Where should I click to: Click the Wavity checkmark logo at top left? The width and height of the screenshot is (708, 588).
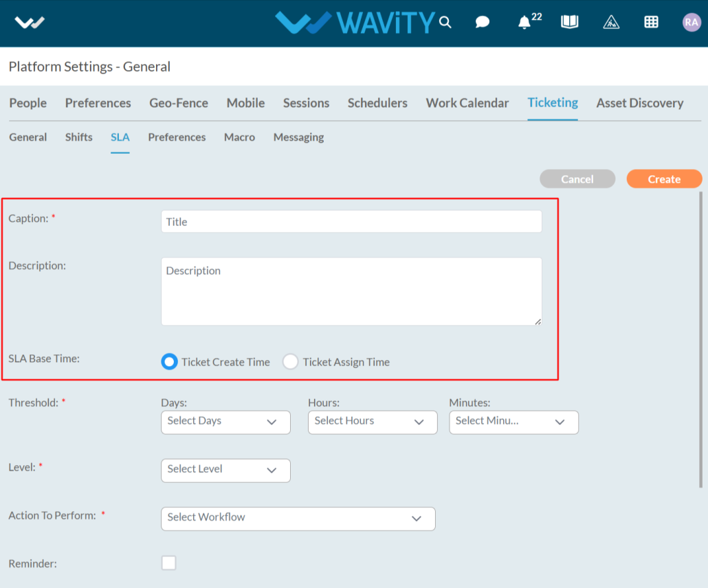point(30,22)
